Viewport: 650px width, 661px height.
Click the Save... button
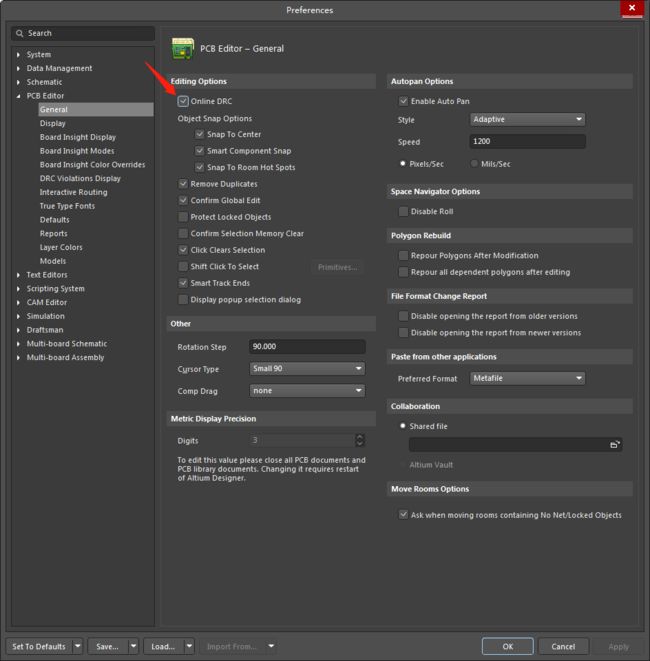107,646
